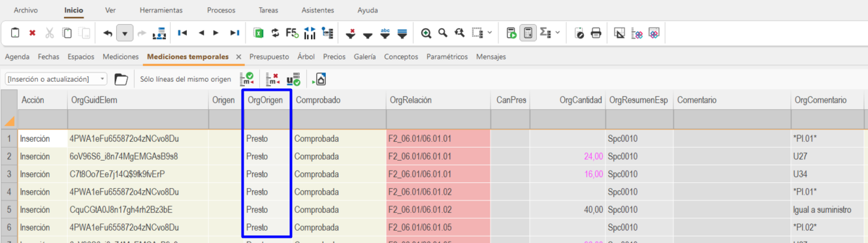Click the calculator with green play icon
The height and width of the screenshot is (243, 868).
coord(512,33)
